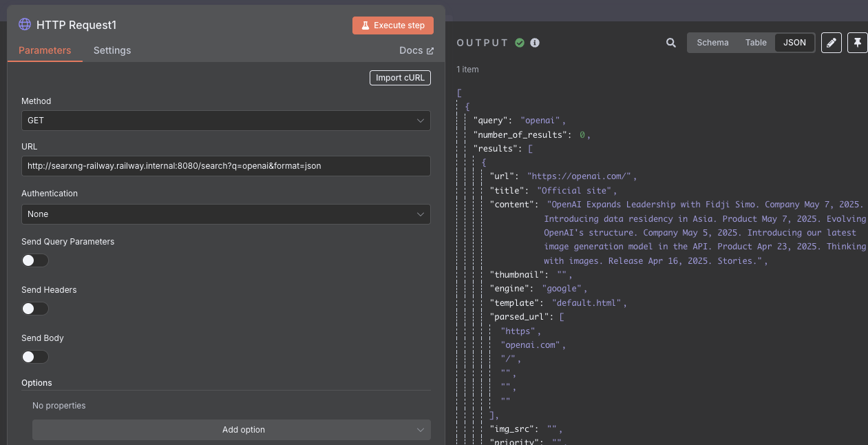This screenshot has height=445, width=868.
Task: Turn on the Send Headers switch
Action: pos(35,309)
